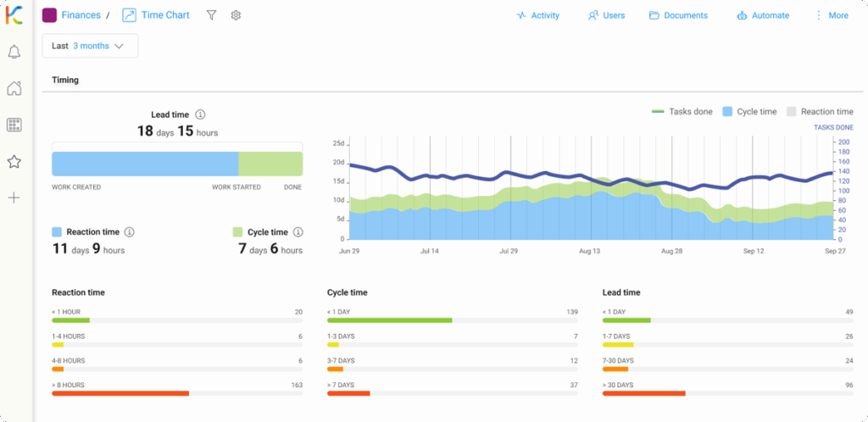
Task: Open the settings gear icon
Action: tap(236, 15)
